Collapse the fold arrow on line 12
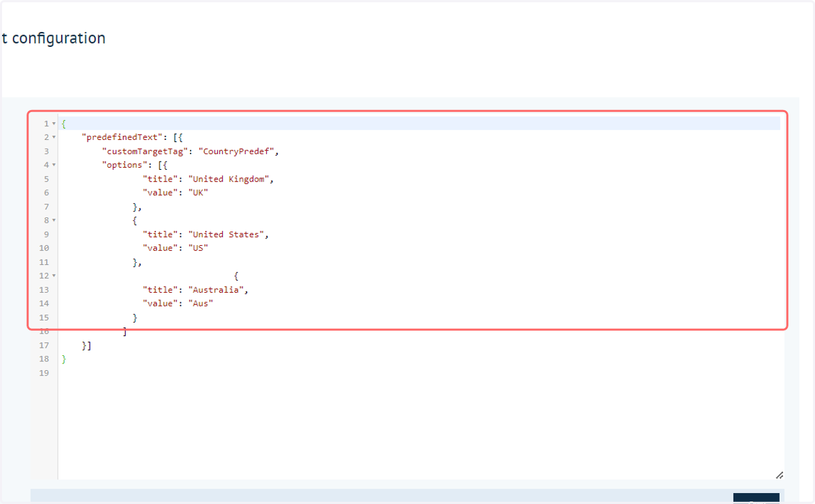 pos(54,276)
